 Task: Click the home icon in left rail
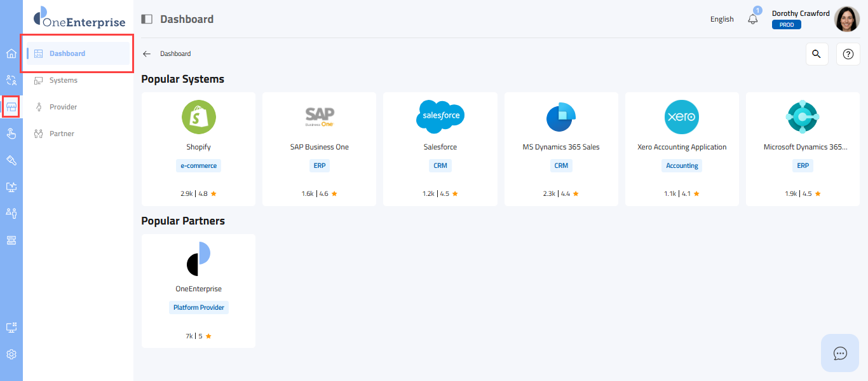[x=11, y=53]
